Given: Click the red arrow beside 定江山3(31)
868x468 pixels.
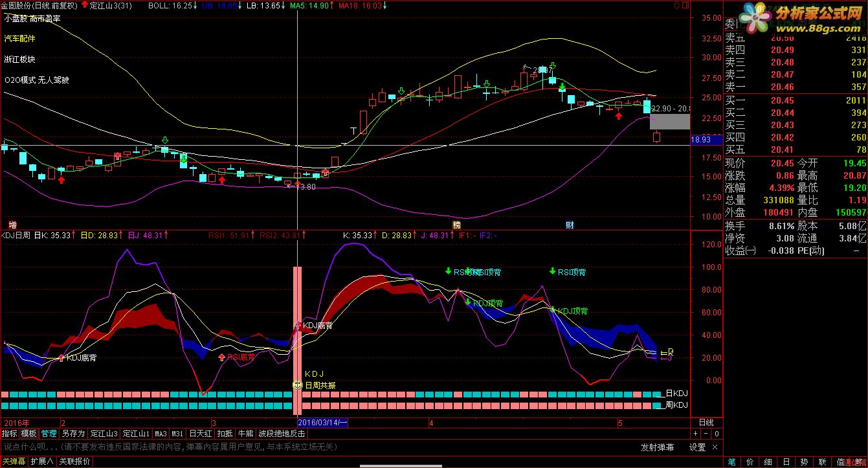Looking at the screenshot, I should pyautogui.click(x=84, y=5).
